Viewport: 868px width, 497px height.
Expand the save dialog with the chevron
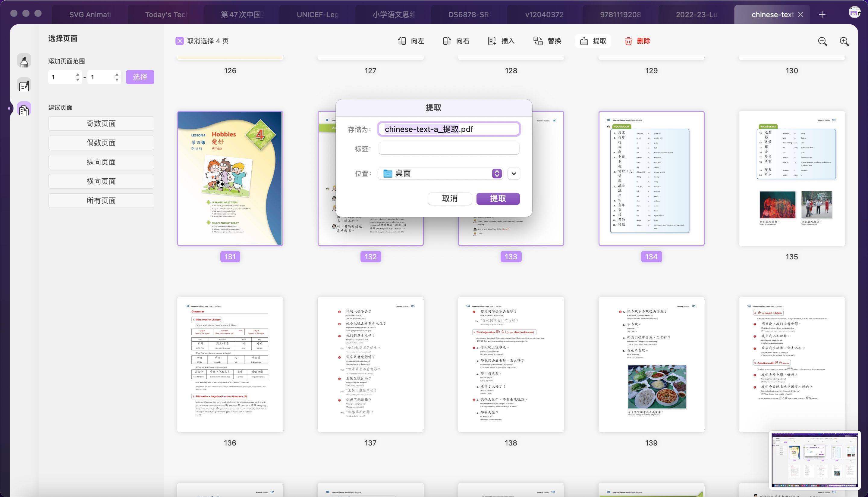pyautogui.click(x=514, y=173)
